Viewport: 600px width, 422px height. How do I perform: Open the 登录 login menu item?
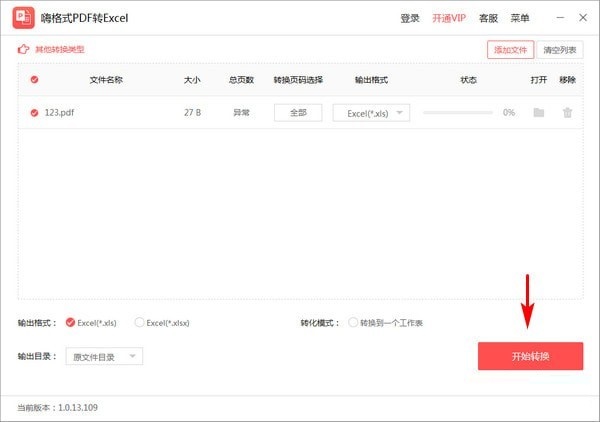(x=410, y=18)
